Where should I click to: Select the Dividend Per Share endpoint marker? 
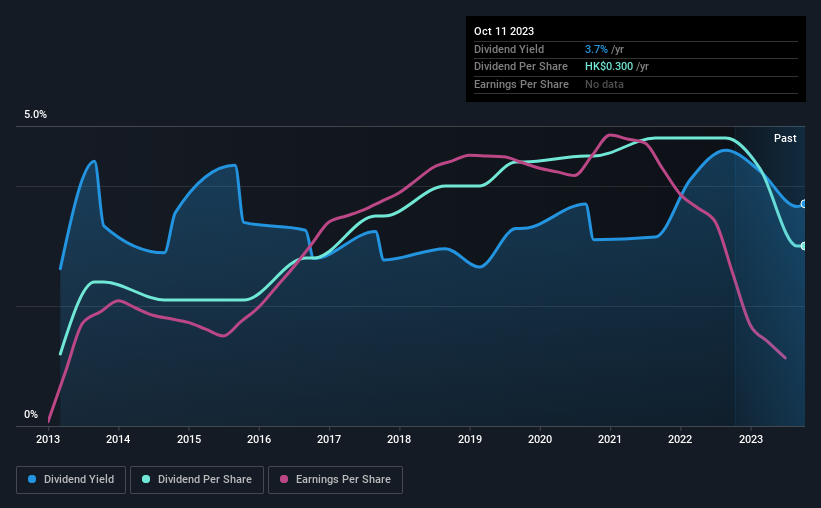click(804, 246)
